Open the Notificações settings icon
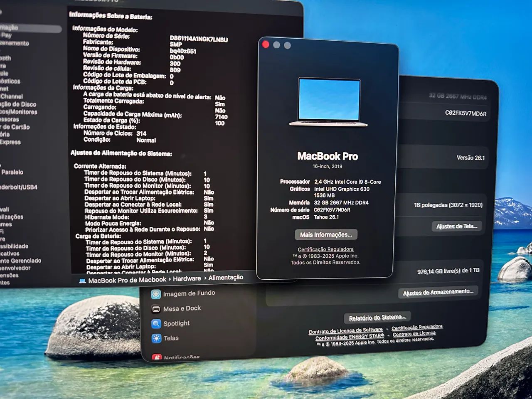The width and height of the screenshot is (532, 399). coord(157,356)
